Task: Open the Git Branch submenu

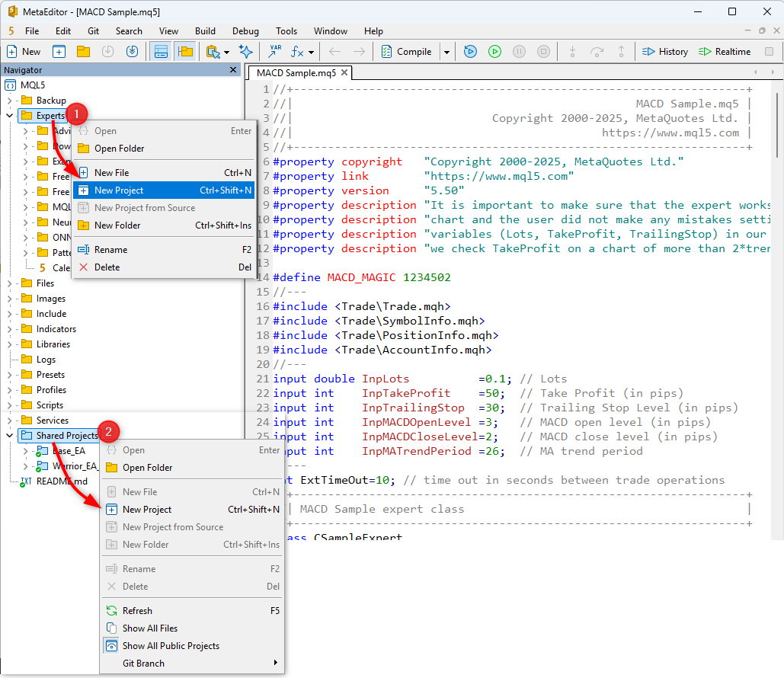Action: 193,664
